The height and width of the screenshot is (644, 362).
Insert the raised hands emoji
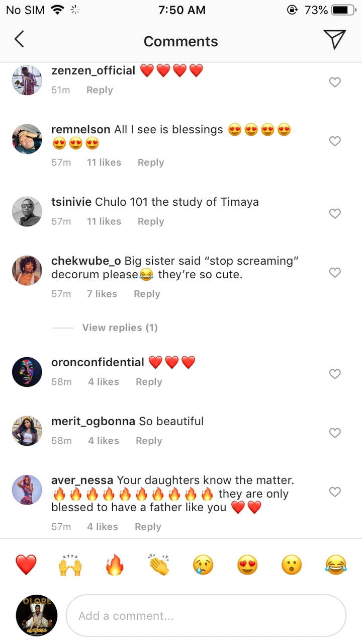click(x=70, y=565)
